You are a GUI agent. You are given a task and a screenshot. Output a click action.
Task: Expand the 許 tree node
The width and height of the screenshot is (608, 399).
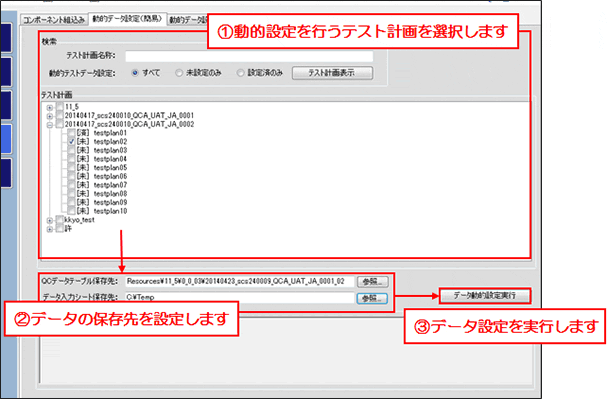[x=50, y=229]
